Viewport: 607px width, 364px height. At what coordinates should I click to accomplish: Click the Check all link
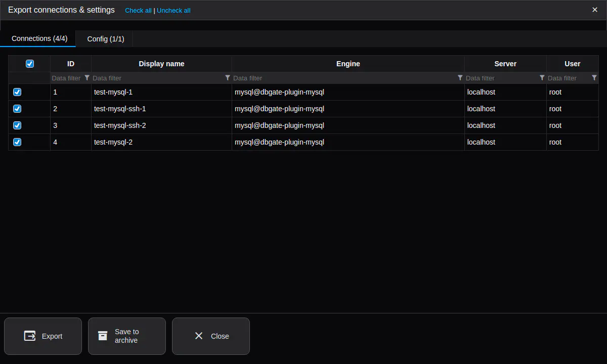[138, 11]
